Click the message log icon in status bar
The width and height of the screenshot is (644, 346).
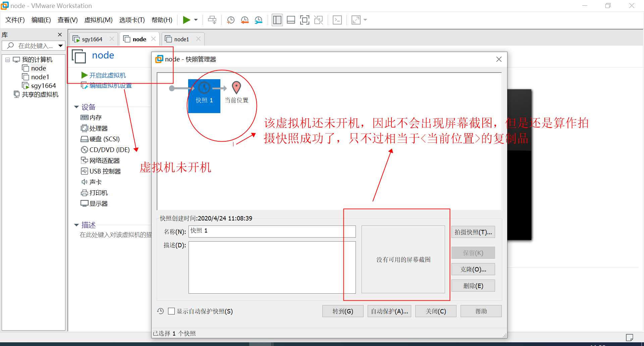click(630, 337)
